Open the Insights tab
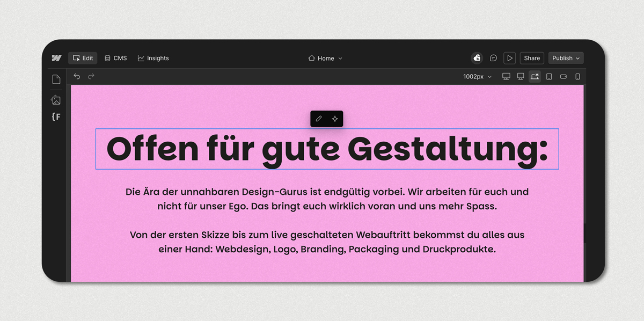The image size is (644, 321). (153, 58)
